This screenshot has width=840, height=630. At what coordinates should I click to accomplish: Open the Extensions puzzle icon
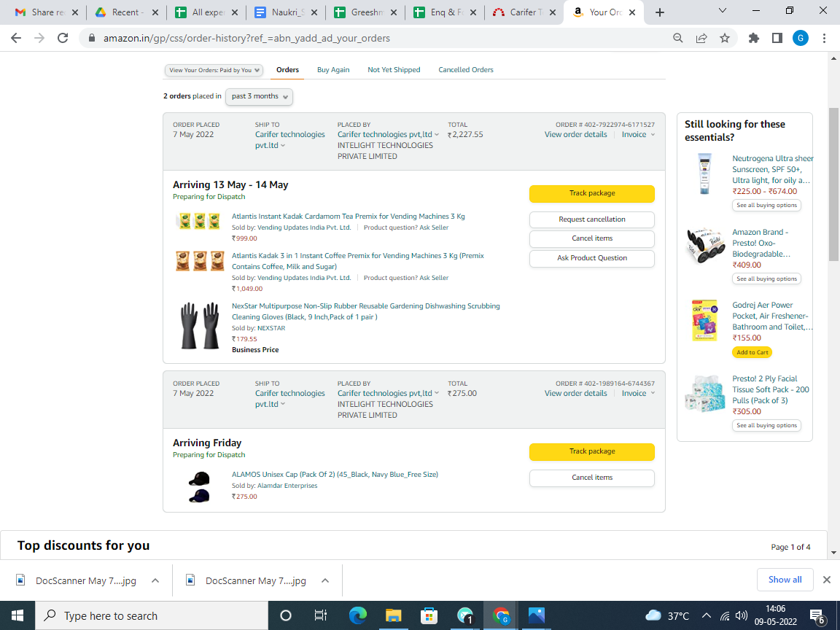click(754, 38)
